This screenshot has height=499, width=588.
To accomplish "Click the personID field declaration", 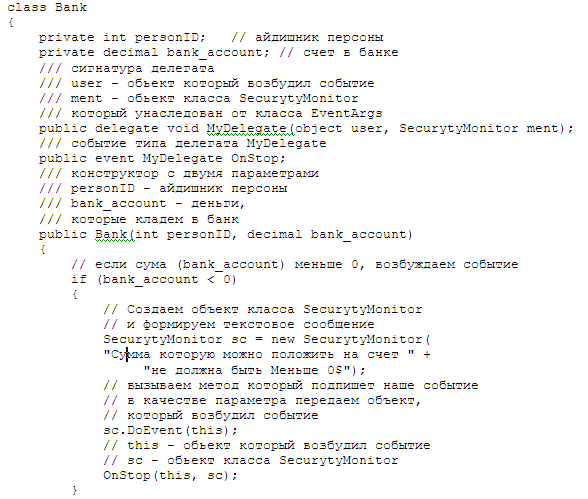I will (x=122, y=37).
